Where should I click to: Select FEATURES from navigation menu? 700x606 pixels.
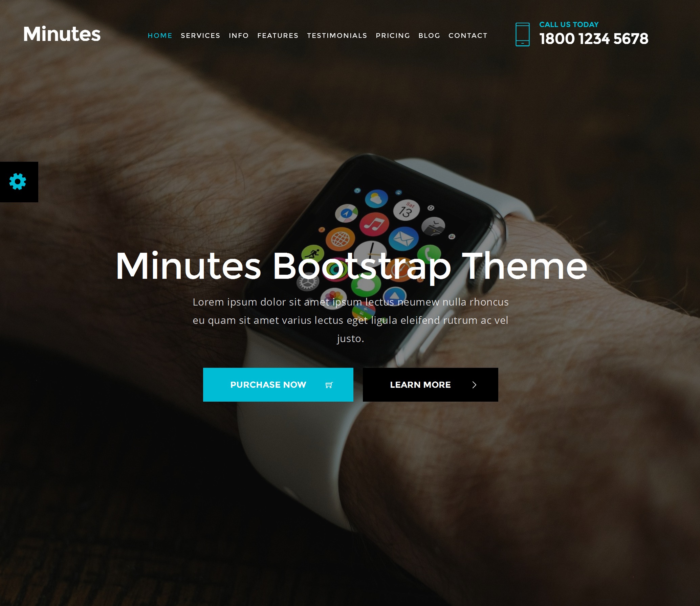[277, 35]
